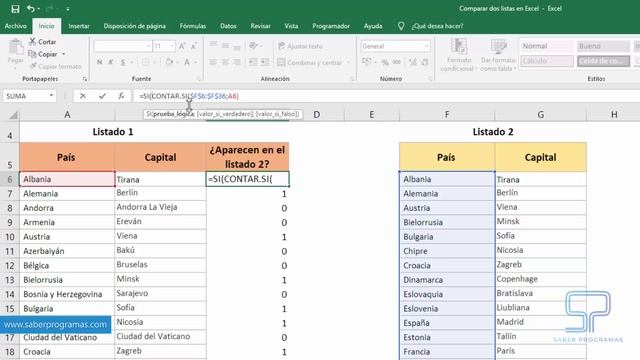Toggle bold N formatting
640x360 pixels.
click(x=100, y=62)
